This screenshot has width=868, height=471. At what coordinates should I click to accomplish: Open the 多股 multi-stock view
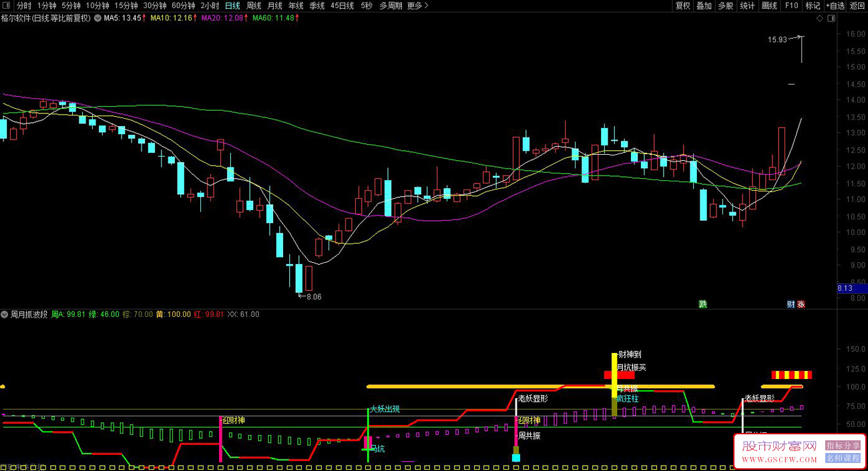point(725,5)
